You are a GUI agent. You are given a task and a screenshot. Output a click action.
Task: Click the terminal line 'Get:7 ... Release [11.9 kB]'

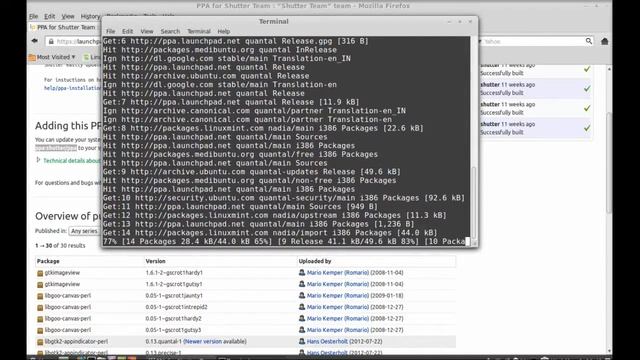[231, 102]
